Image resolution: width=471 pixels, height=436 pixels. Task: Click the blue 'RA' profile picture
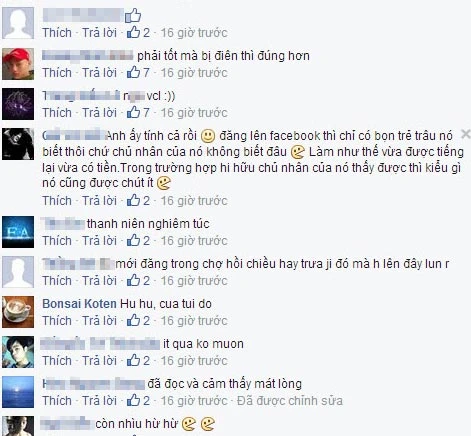pyautogui.click(x=18, y=232)
